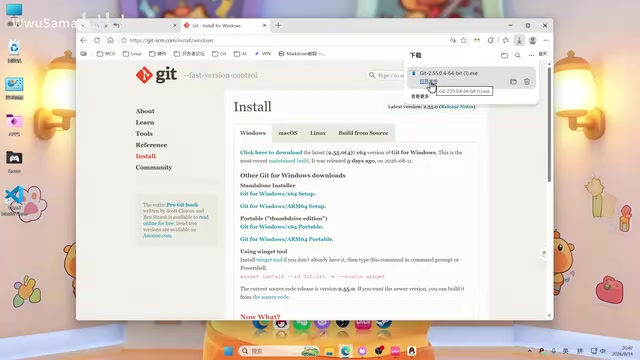Switch to Git Install for Windows browser tab

pos(224,25)
